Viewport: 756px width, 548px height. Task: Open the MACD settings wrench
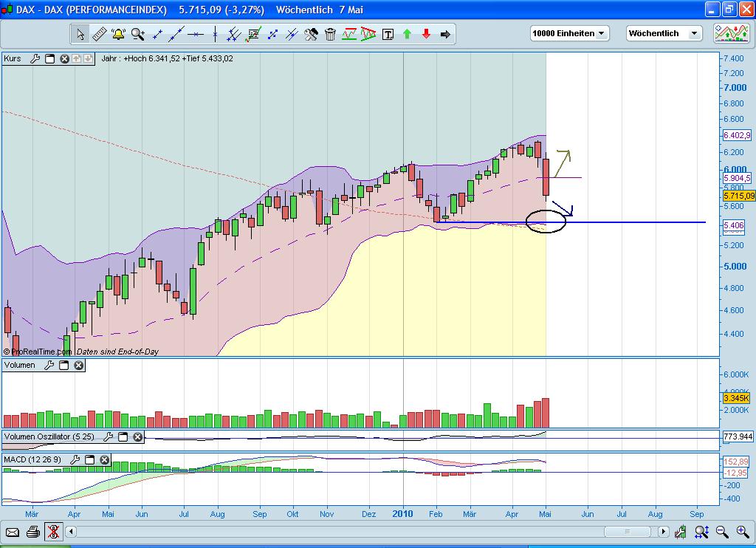click(x=75, y=459)
